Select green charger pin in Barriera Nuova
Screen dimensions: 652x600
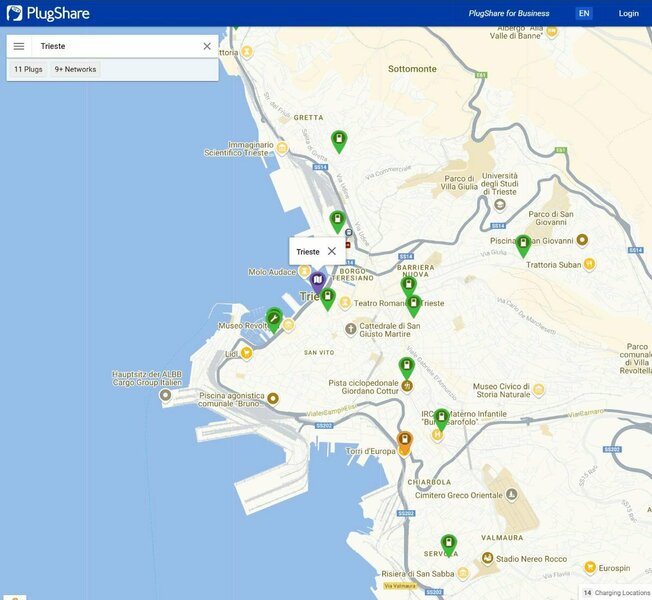point(408,286)
